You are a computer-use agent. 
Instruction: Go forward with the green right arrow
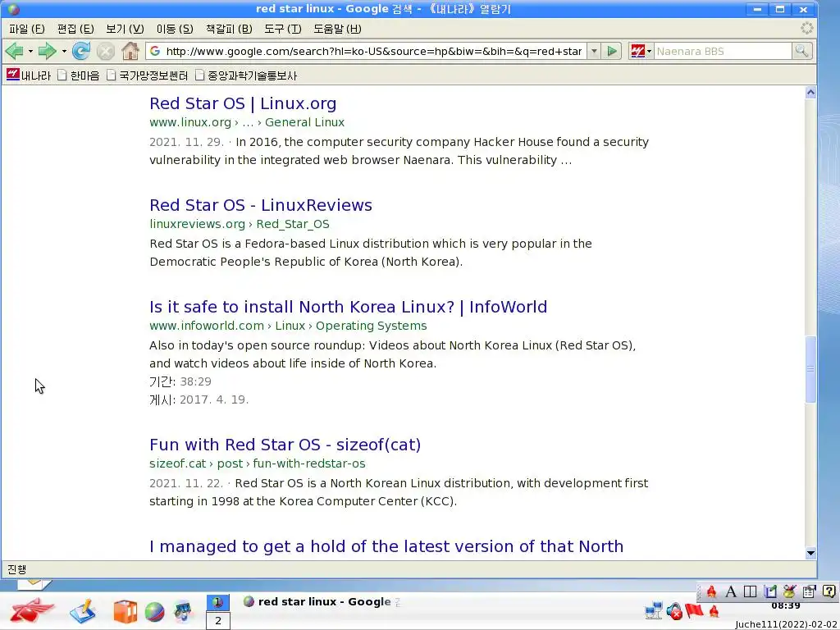[x=47, y=52]
